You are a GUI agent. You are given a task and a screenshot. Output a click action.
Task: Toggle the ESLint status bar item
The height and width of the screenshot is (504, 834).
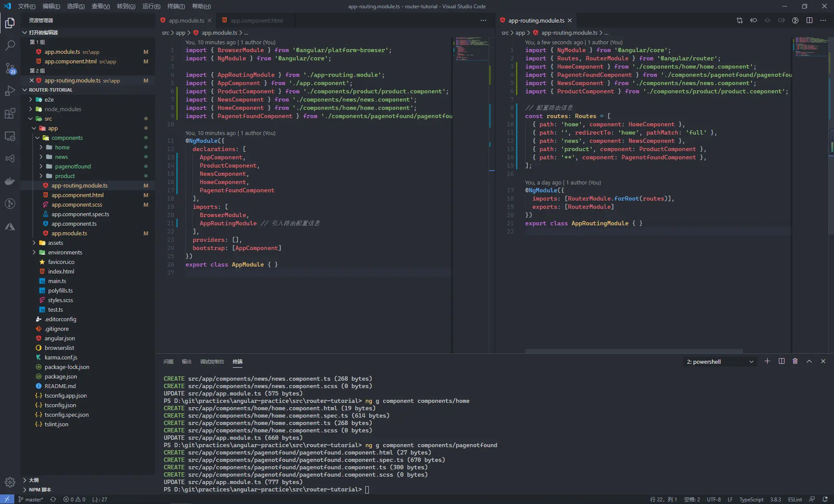click(x=795, y=499)
